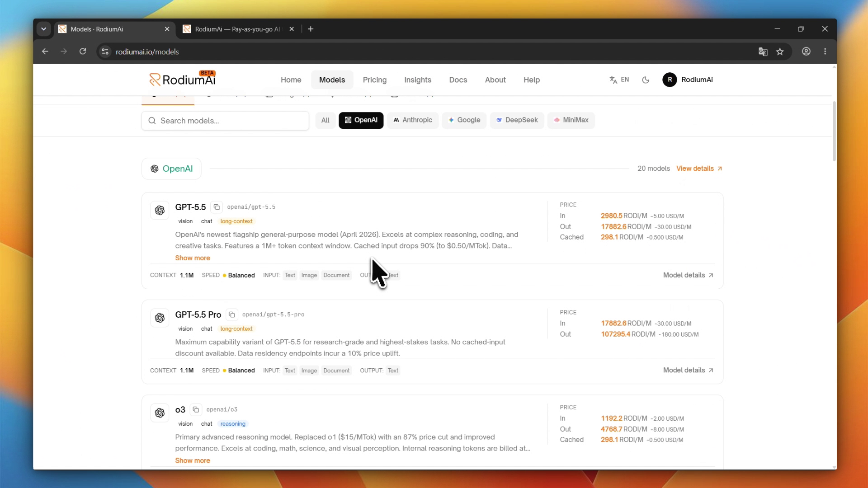Image resolution: width=868 pixels, height=488 pixels.
Task: Click the RodiumAi logo
Action: pos(182,80)
